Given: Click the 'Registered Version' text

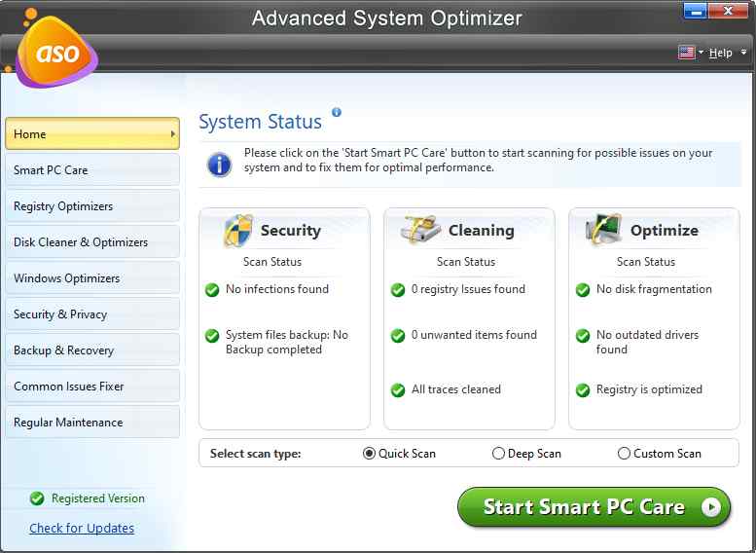Looking at the screenshot, I should click(x=98, y=498).
